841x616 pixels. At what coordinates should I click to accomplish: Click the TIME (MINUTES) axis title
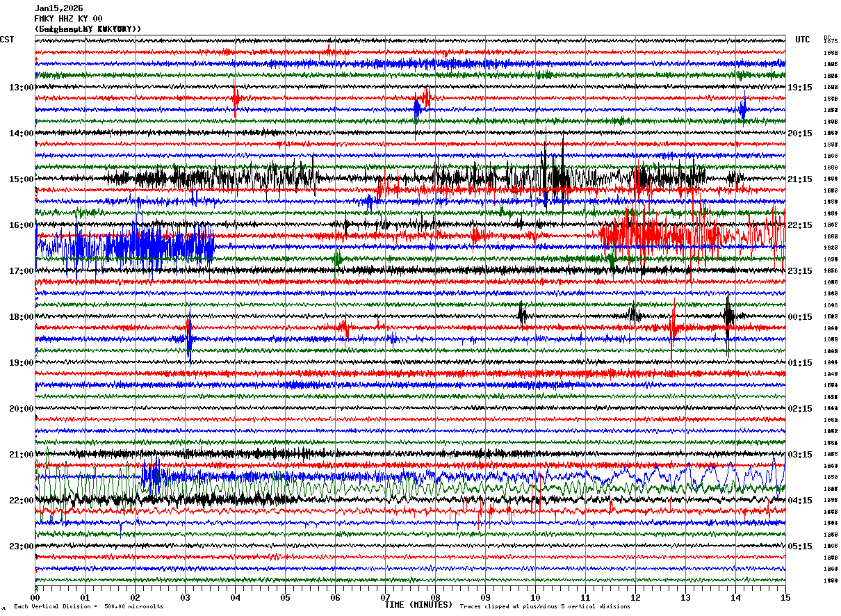tap(418, 605)
